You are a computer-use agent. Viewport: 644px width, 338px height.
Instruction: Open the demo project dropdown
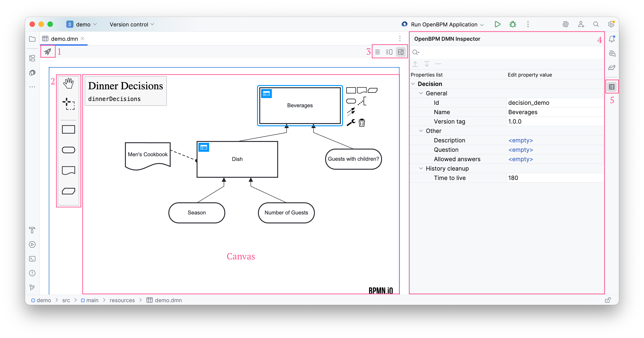82,24
